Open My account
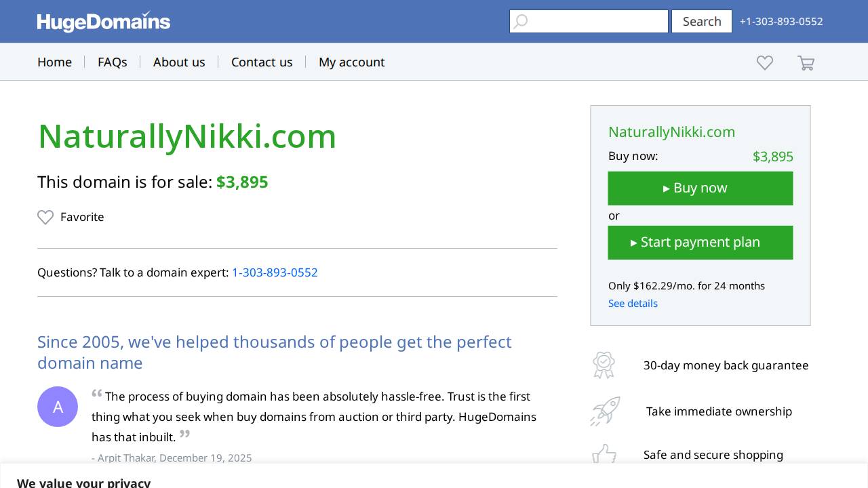The width and height of the screenshot is (868, 488). coord(352,62)
